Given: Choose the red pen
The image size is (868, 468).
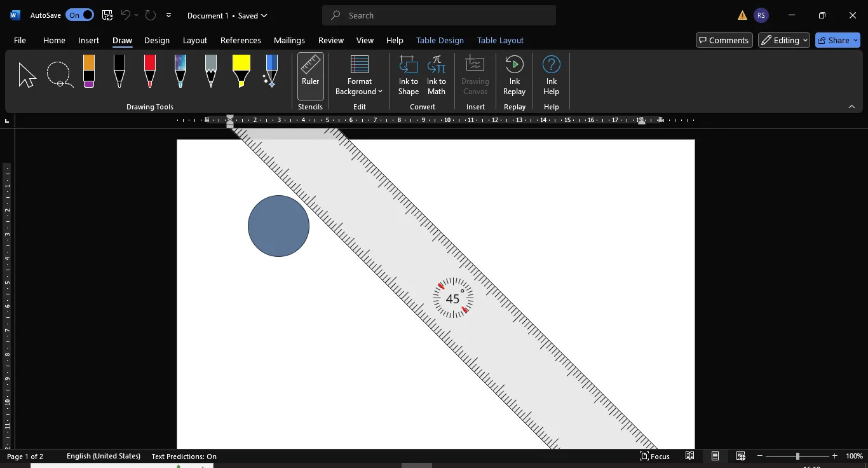Looking at the screenshot, I should pyautogui.click(x=150, y=71).
